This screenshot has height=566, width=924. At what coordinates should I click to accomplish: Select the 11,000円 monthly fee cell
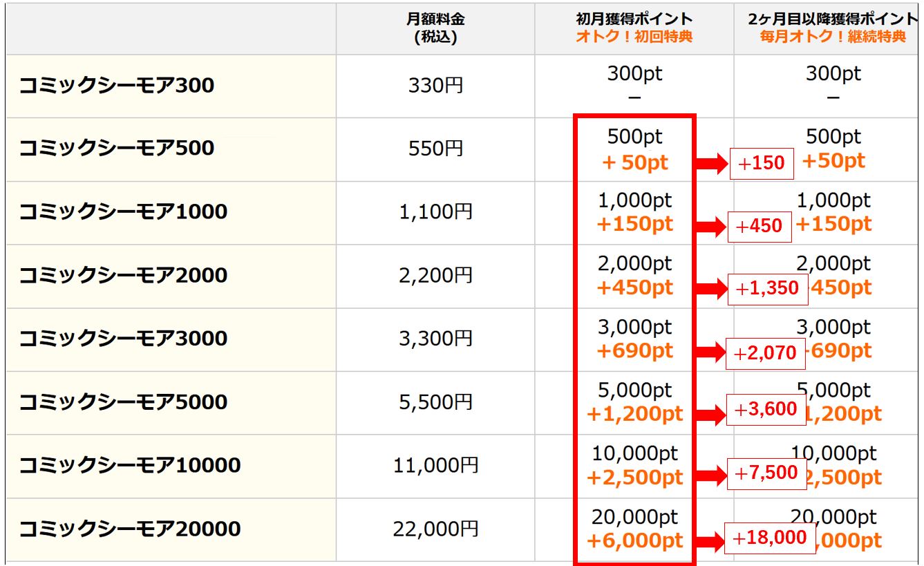(x=435, y=466)
